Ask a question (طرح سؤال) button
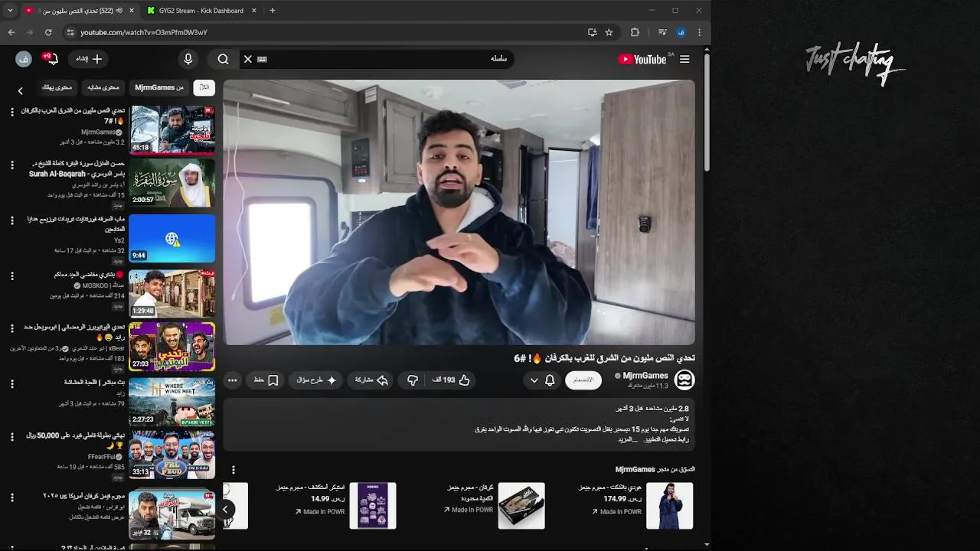980x551 pixels. tap(317, 380)
